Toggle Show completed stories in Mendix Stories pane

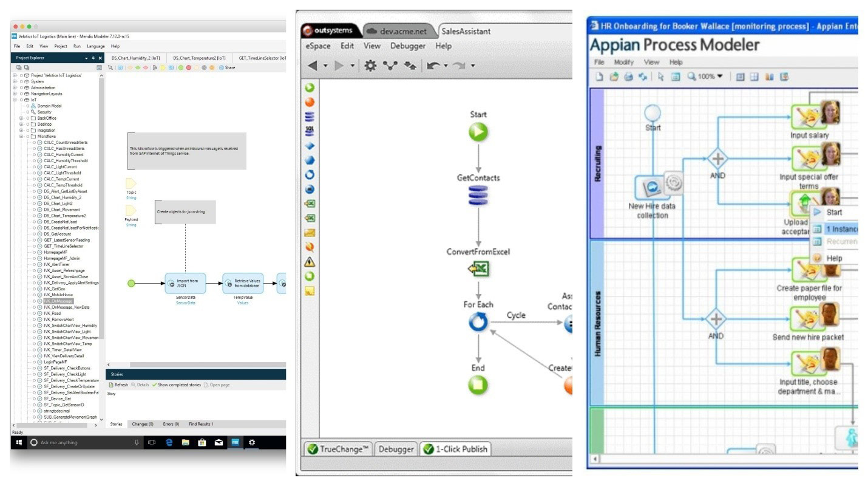[x=177, y=385]
